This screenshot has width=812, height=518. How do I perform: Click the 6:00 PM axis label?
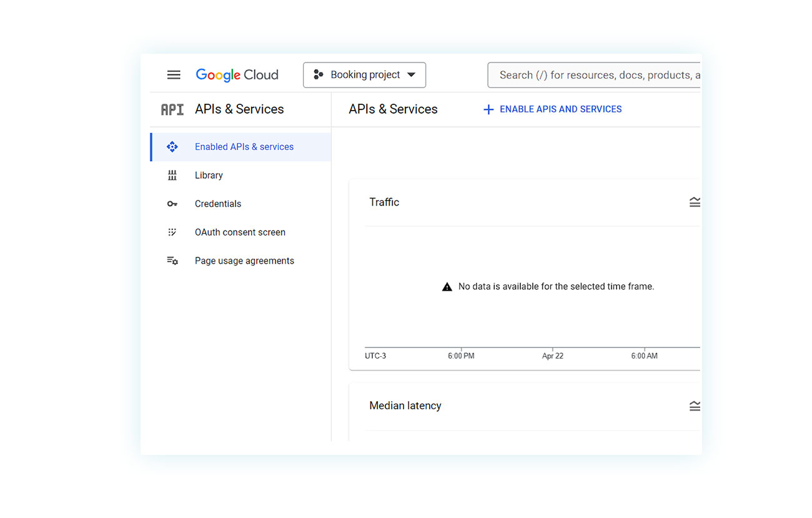click(461, 356)
